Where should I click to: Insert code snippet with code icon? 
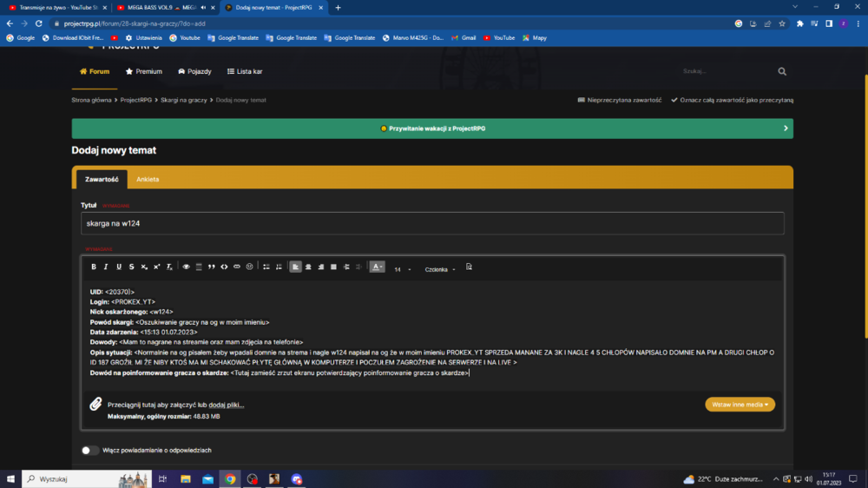[224, 267]
